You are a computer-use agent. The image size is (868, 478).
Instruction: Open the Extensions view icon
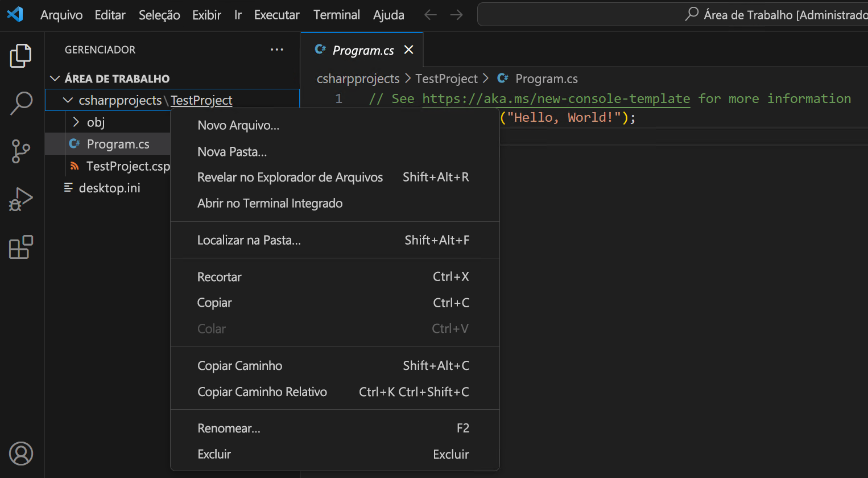(21, 247)
